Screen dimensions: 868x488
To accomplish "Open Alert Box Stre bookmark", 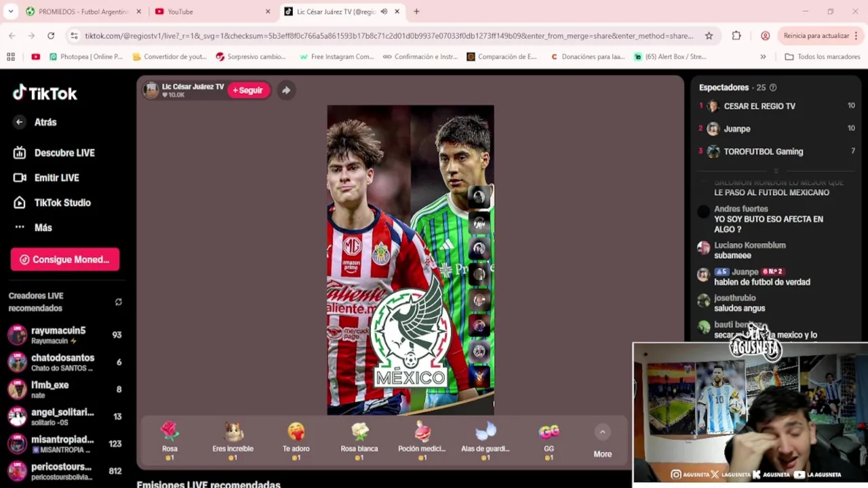I will point(671,57).
